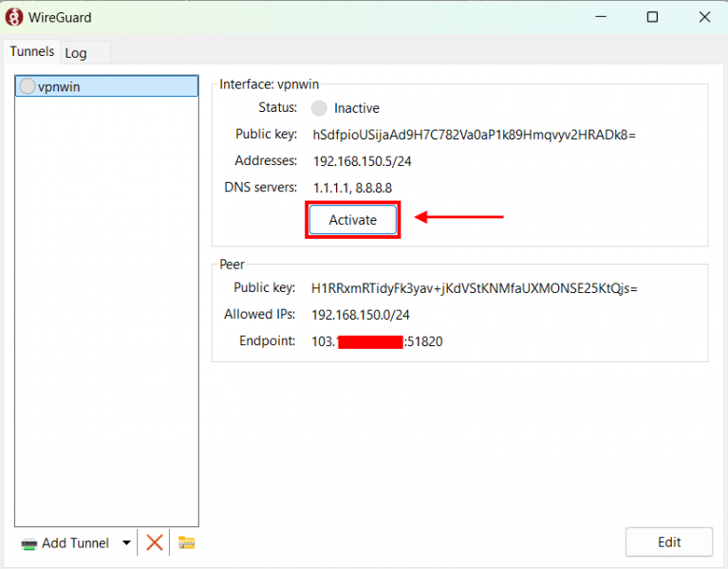The width and height of the screenshot is (728, 569).
Task: Click the Add Tunnel button
Action: [x=65, y=543]
